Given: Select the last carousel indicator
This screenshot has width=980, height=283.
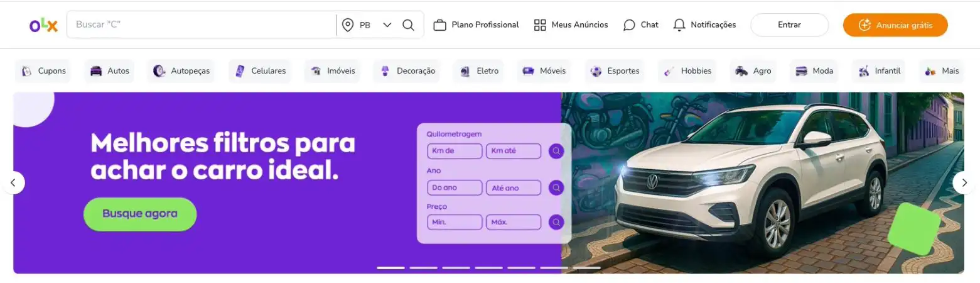Looking at the screenshot, I should [x=586, y=268].
